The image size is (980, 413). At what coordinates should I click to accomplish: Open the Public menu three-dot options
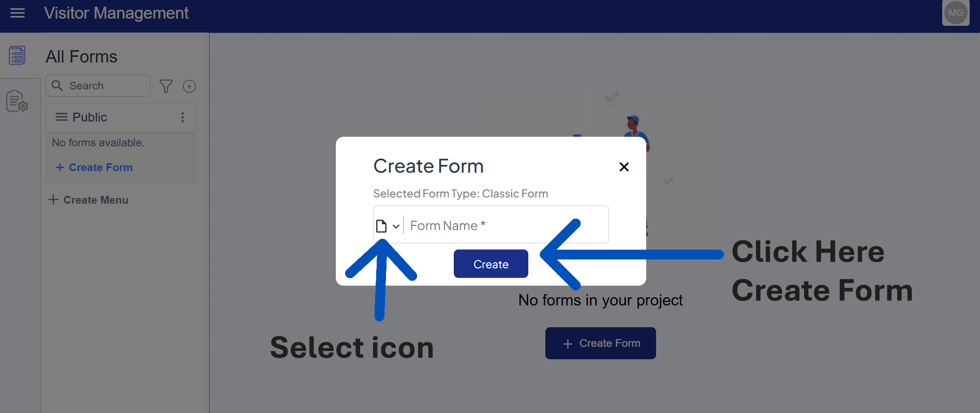coord(183,117)
